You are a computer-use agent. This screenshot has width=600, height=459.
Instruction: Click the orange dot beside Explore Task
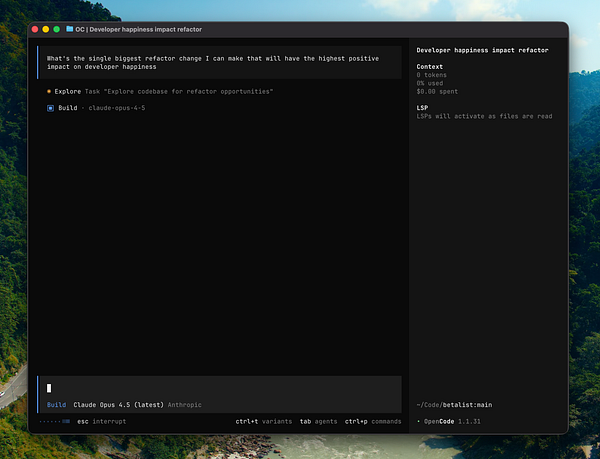[x=49, y=91]
